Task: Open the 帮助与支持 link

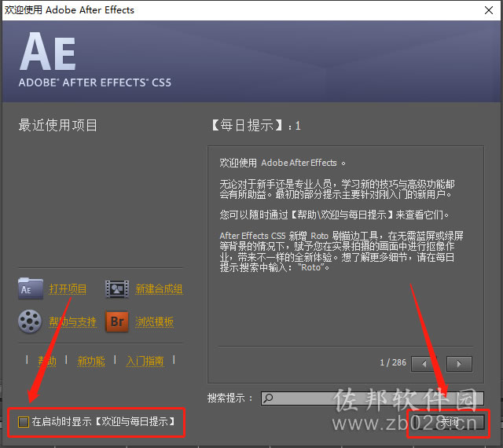Action: click(x=72, y=321)
